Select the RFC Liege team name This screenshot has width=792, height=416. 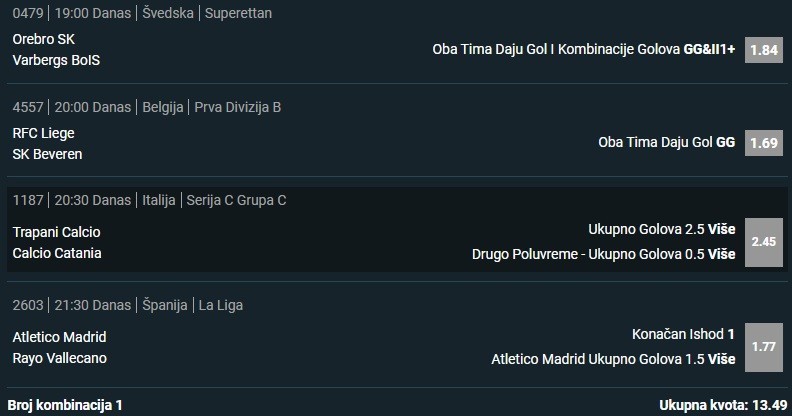point(43,133)
